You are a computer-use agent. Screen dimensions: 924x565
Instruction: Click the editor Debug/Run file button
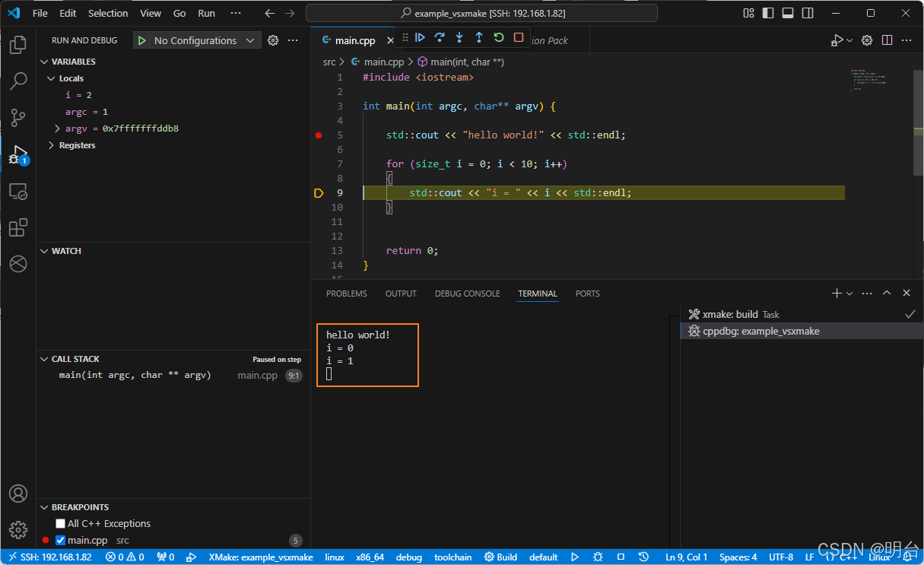pos(837,40)
